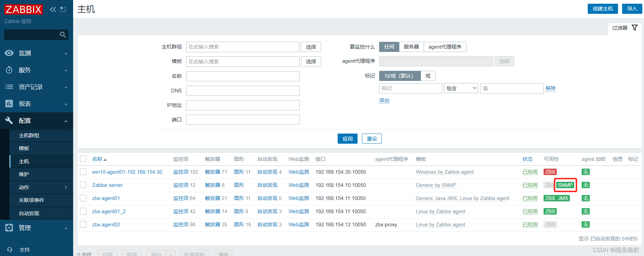The width and height of the screenshot is (644, 256).
Task: Select checkbox for zbx-agent01_2 row
Action: pyautogui.click(x=83, y=211)
